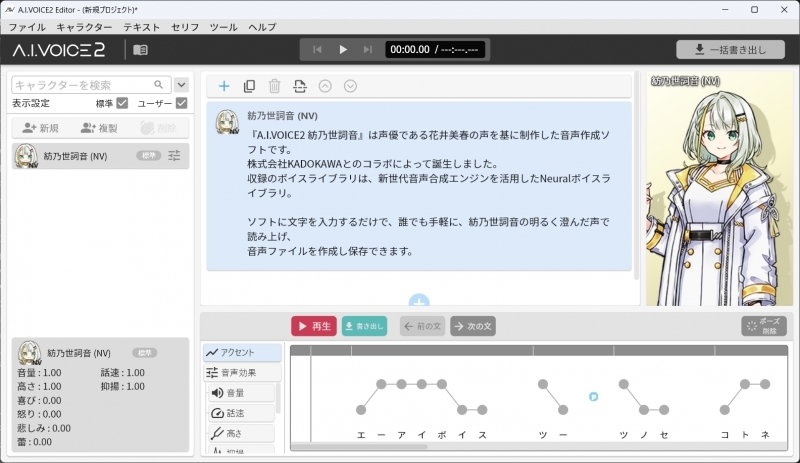800x463 pixels.
Task: Click the character avatar in text line
Action: point(227,123)
